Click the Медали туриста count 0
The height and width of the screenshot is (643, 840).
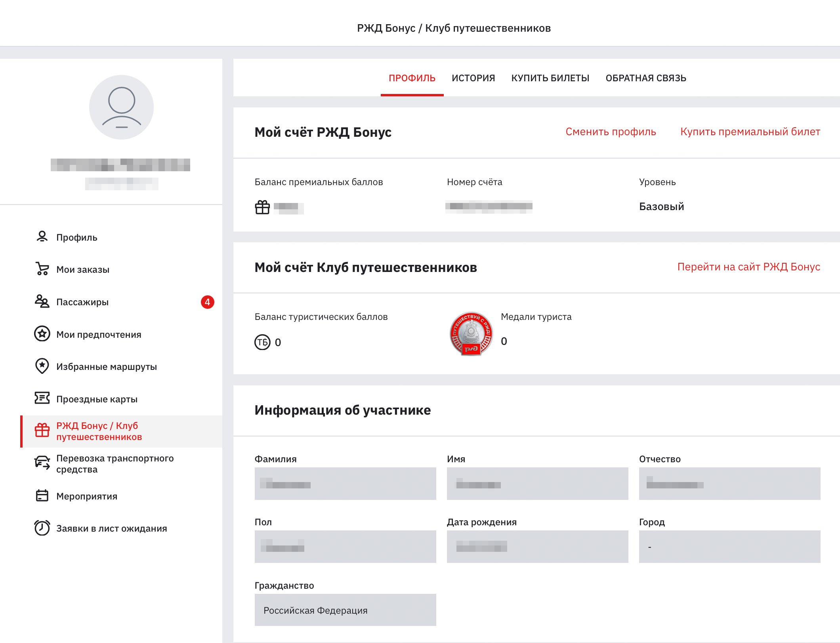(504, 341)
